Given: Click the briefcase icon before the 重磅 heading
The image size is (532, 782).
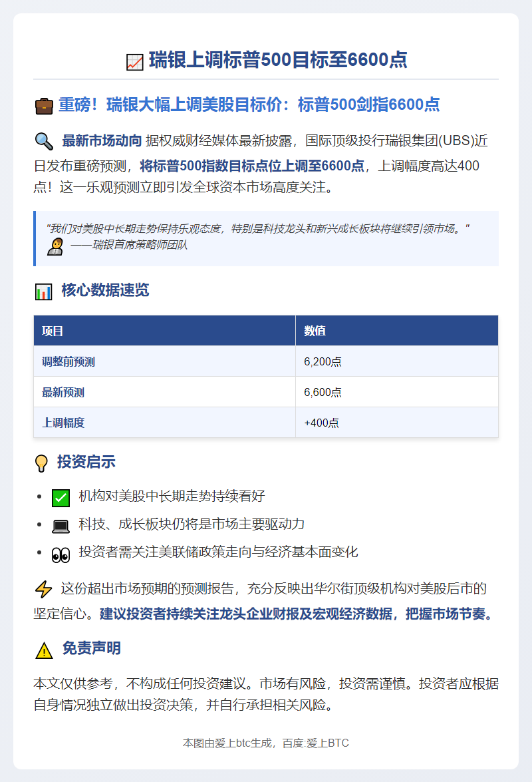Looking at the screenshot, I should pos(44,106).
